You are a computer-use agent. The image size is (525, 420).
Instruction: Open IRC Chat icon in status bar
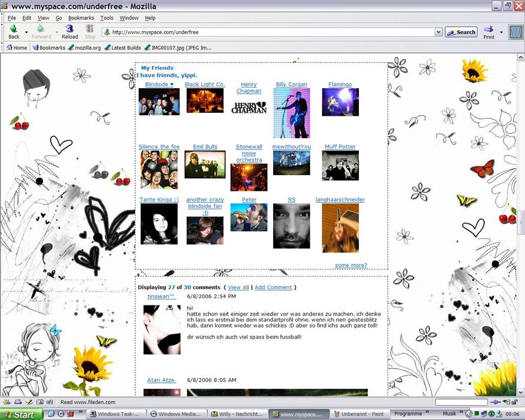pyautogui.click(x=50, y=402)
